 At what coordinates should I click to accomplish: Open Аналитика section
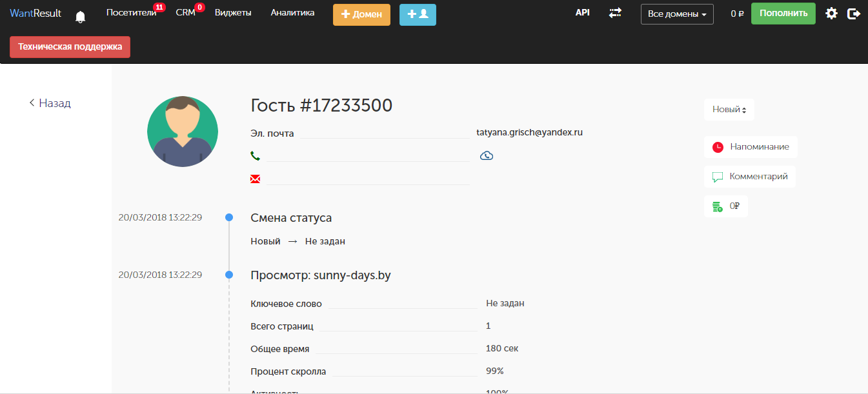click(x=293, y=12)
